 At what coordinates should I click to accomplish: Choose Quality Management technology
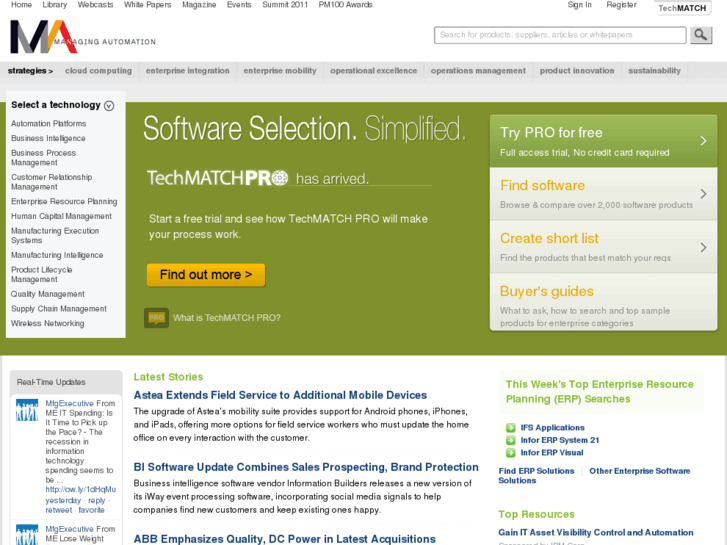[x=48, y=295]
